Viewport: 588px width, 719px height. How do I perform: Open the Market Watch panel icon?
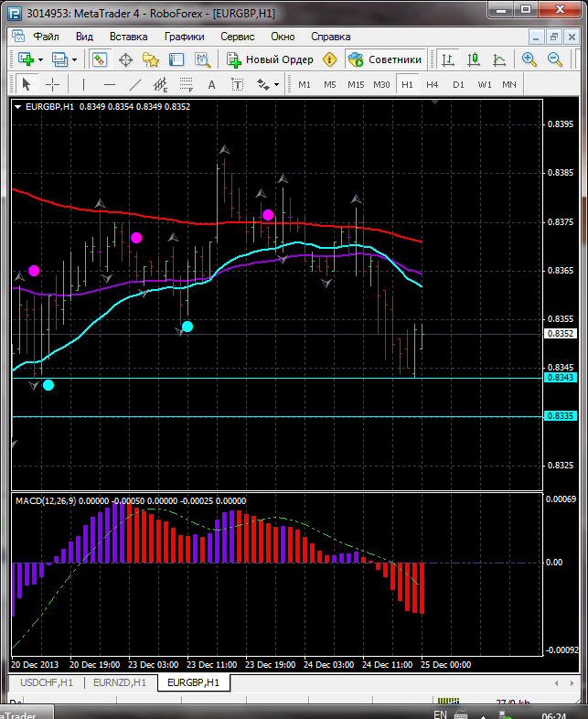(100, 59)
